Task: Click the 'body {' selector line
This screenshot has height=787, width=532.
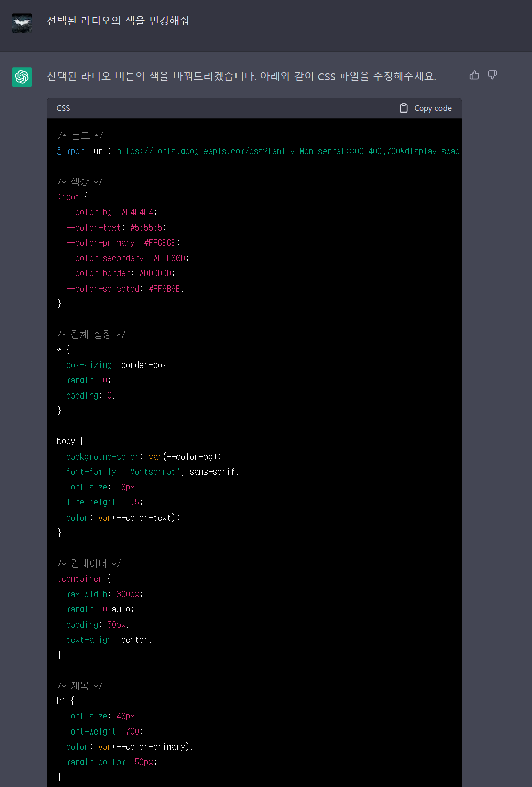Action: click(70, 441)
